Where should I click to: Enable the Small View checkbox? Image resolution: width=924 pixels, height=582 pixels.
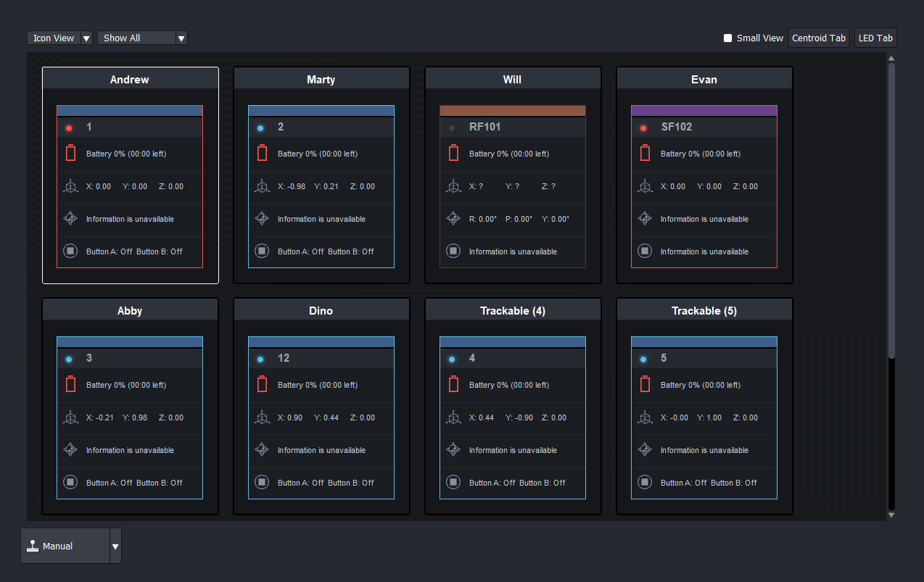(727, 38)
